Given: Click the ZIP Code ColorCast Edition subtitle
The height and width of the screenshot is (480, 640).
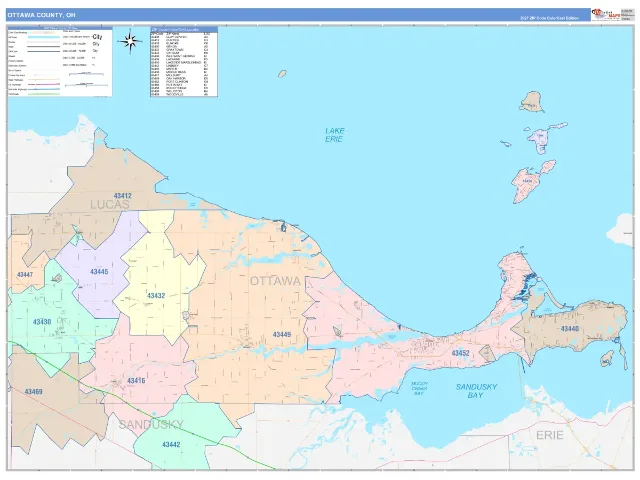Looking at the screenshot, I should pyautogui.click(x=549, y=18).
